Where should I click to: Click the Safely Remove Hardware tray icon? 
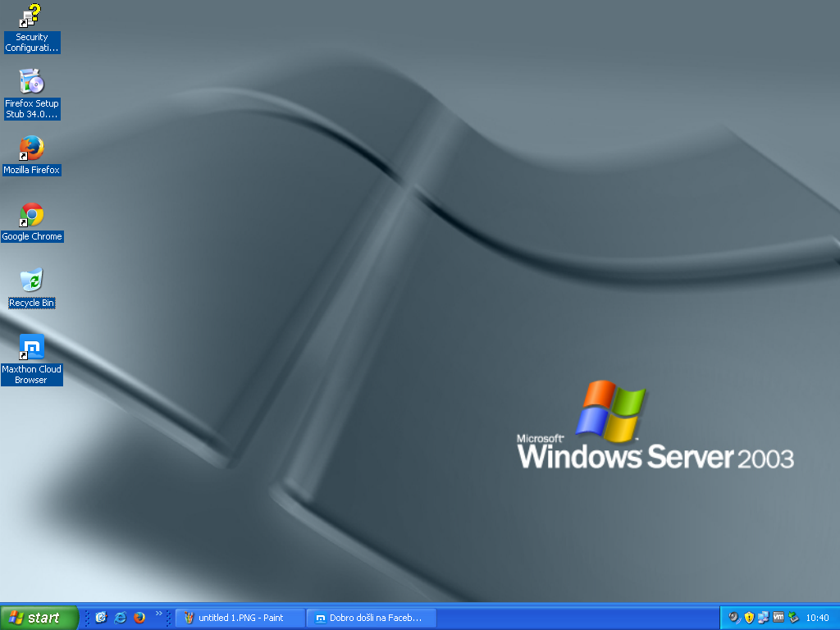[793, 618]
